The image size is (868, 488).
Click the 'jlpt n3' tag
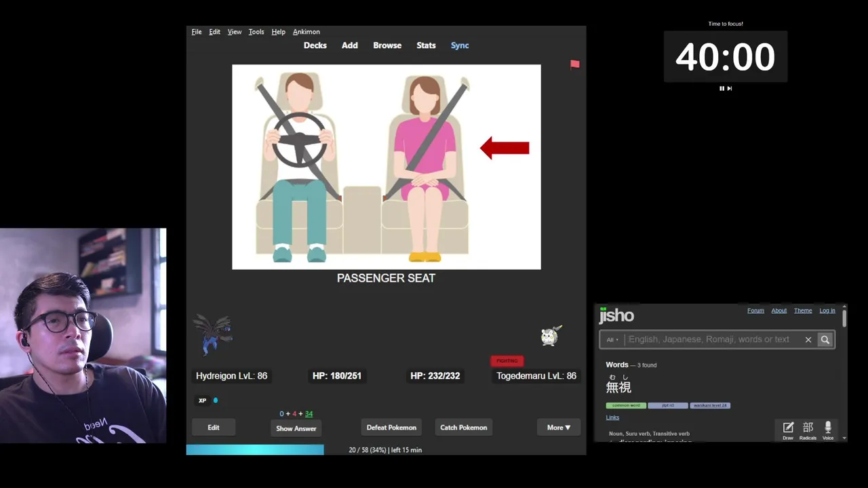tap(668, 405)
